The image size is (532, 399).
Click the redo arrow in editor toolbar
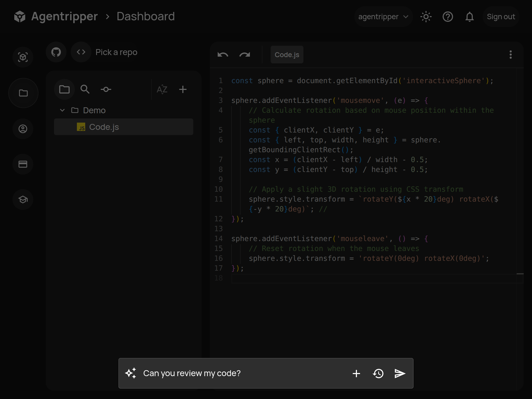coord(244,55)
